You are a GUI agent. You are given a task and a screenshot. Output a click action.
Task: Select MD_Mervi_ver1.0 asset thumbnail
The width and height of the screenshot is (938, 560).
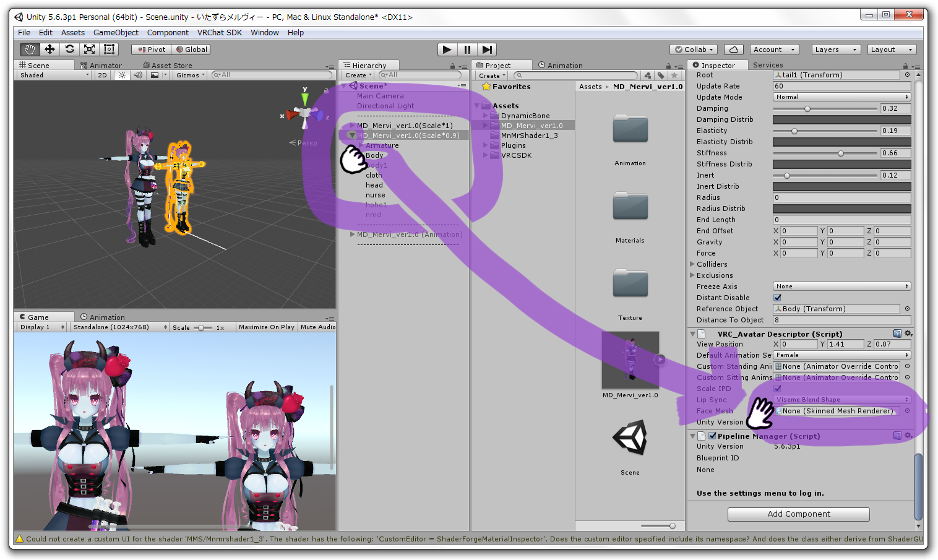point(630,360)
